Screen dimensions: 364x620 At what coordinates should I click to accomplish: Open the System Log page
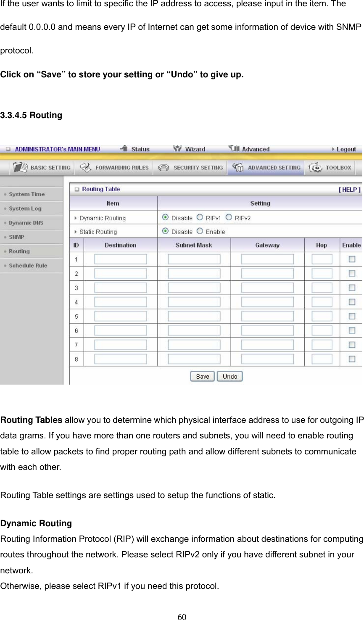tap(26, 208)
